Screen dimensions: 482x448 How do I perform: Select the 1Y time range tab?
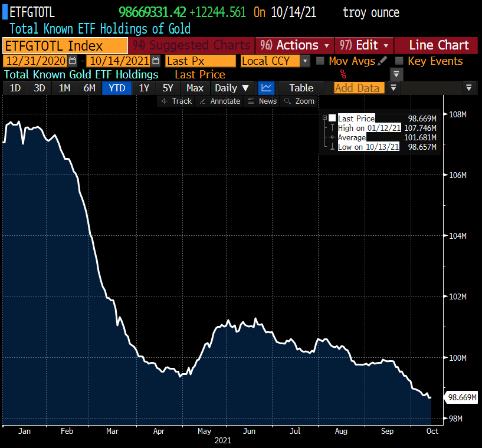144,88
